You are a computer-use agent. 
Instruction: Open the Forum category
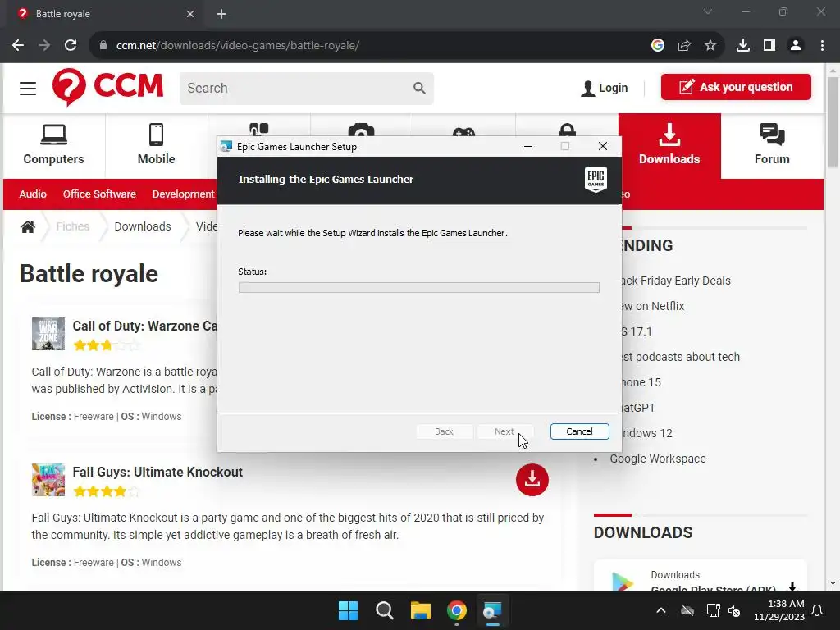(x=772, y=145)
